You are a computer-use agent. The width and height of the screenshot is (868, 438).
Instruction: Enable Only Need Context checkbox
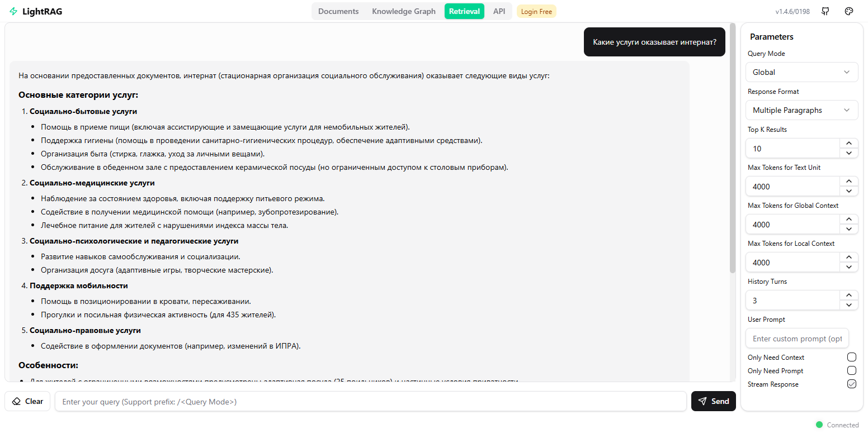click(x=851, y=357)
